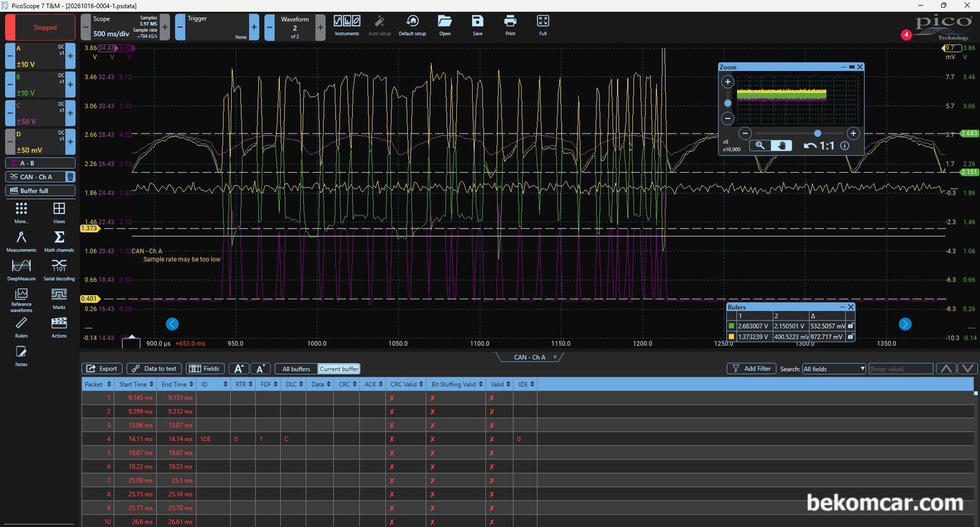Select the All buffers option
The width and height of the screenshot is (980, 527).
tap(296, 369)
